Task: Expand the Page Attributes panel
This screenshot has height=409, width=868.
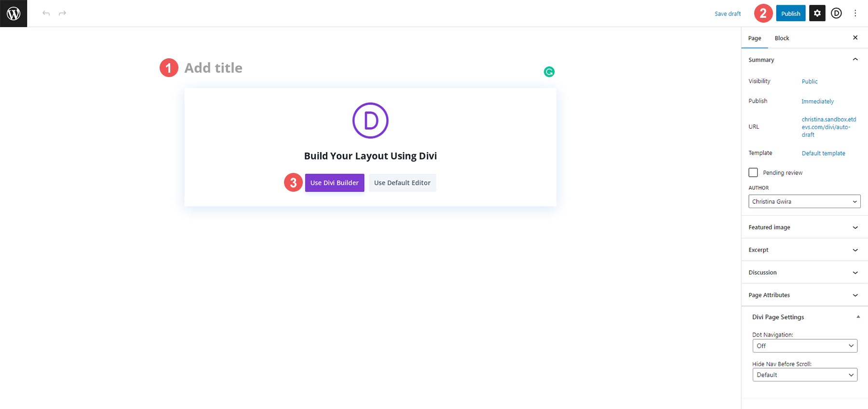Action: point(804,295)
